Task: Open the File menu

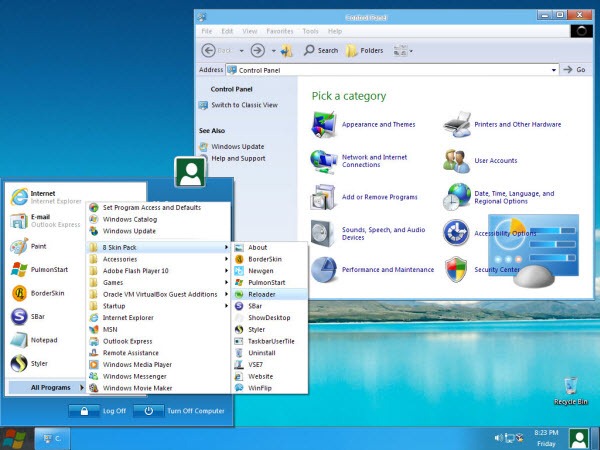Action: [x=207, y=31]
